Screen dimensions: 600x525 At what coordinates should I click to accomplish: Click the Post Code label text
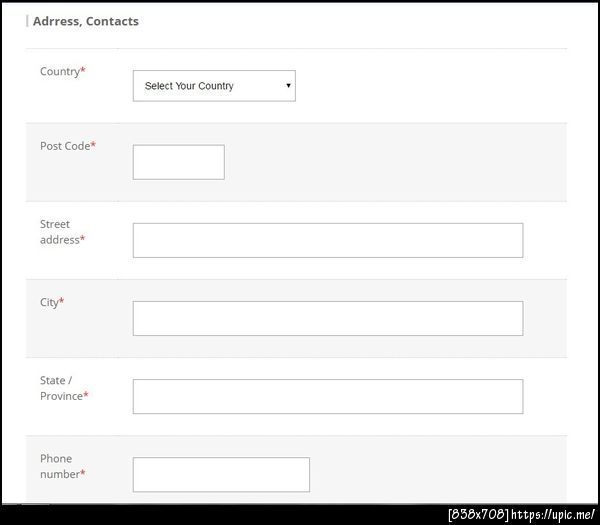point(64,146)
